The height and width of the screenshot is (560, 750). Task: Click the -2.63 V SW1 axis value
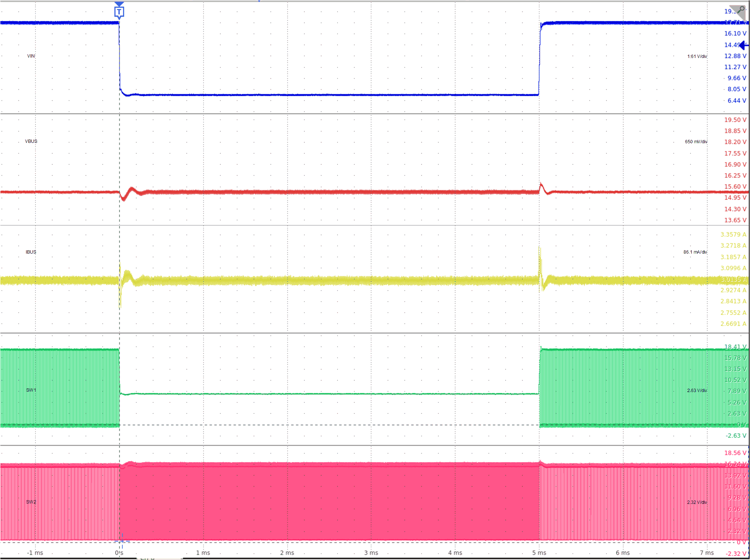(x=736, y=436)
